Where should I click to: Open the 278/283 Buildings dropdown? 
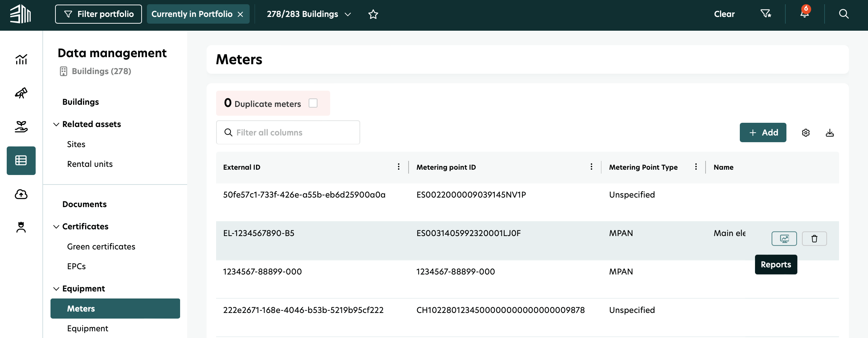click(x=309, y=14)
